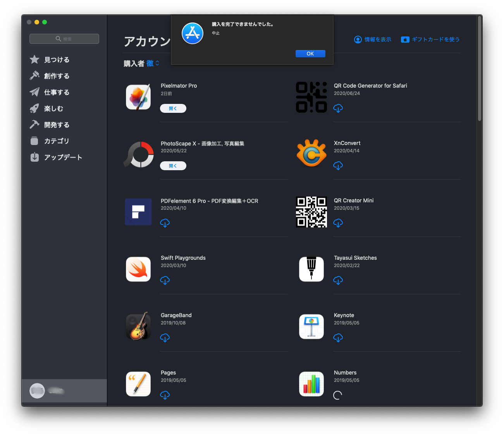The image size is (504, 435).
Task: Click the account profile at sidebar bottom
Action: coord(64,391)
